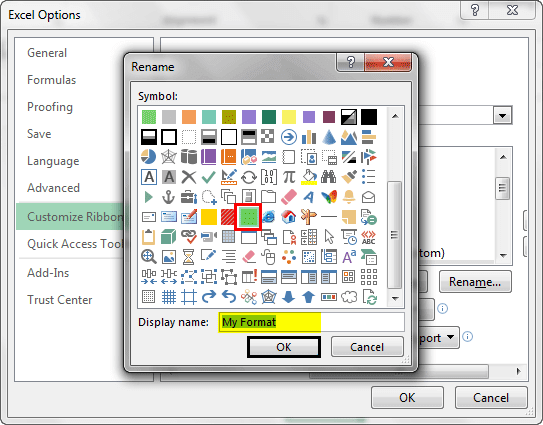The image size is (543, 425).
Task: Click Cancel in the Excel Options window
Action: pyautogui.click(x=491, y=398)
